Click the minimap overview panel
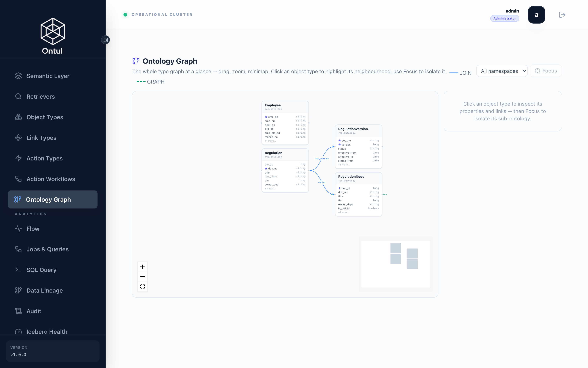The height and width of the screenshot is (368, 588). point(396,264)
